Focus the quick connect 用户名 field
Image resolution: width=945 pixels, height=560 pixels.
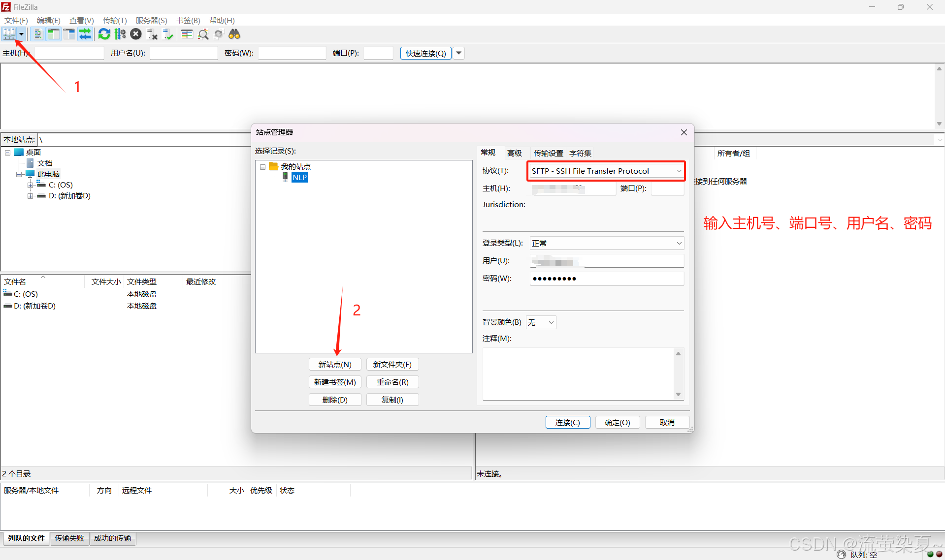tap(184, 53)
